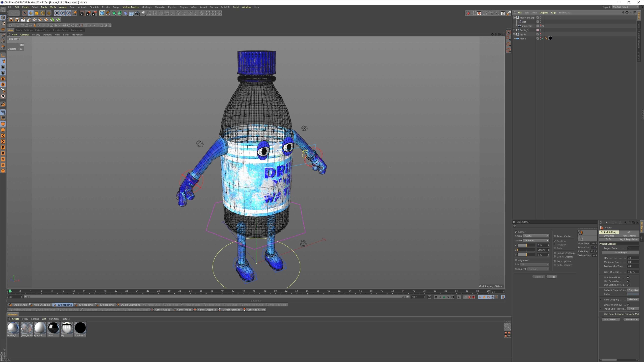Toggle Parameter (P) keyframe recording icon
The image size is (644, 362).
492,297
